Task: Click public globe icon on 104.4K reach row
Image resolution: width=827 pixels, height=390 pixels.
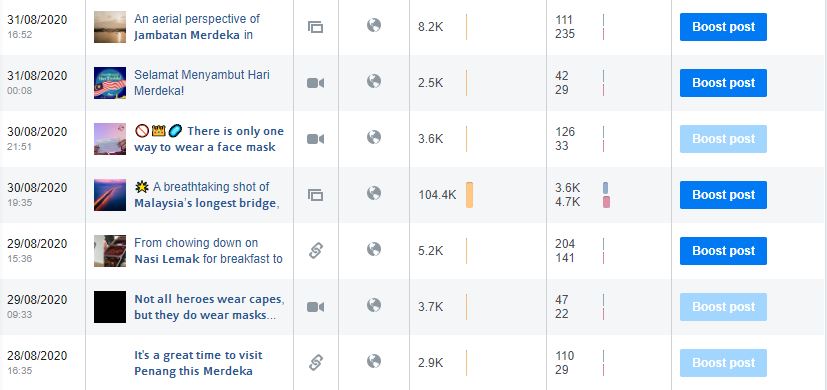Action: click(373, 193)
